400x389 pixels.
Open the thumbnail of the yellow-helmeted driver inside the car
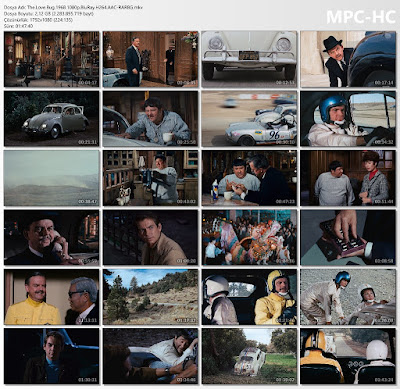pos(249,297)
